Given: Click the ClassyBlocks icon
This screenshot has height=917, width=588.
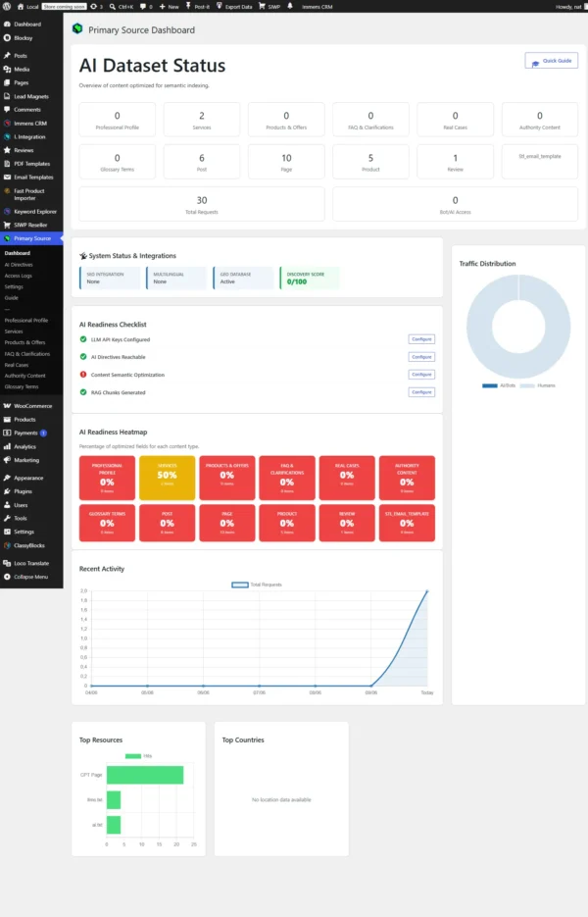Looking at the screenshot, I should click(7, 545).
